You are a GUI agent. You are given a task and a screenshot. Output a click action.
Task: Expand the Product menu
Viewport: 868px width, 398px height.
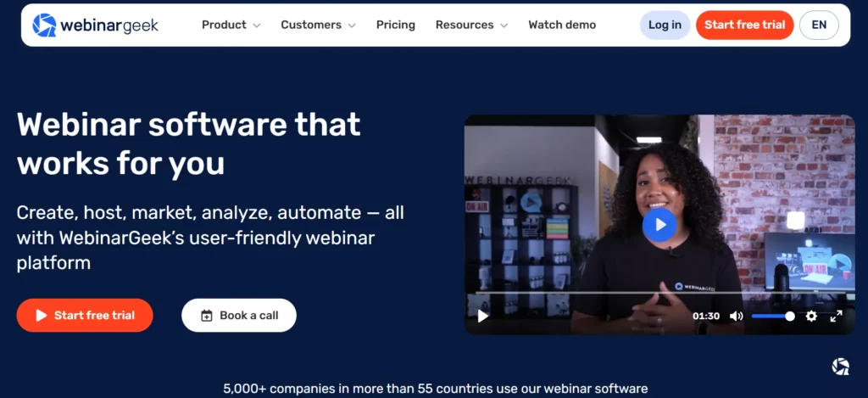[231, 25]
